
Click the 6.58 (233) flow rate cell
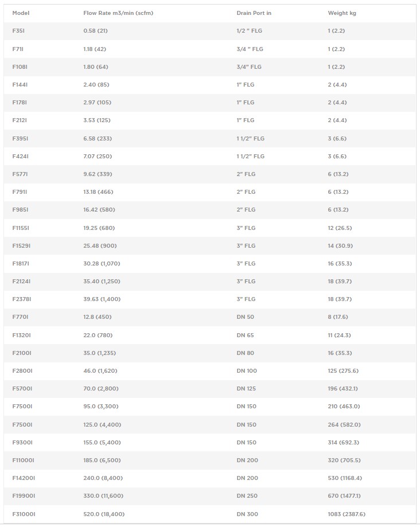97,139
